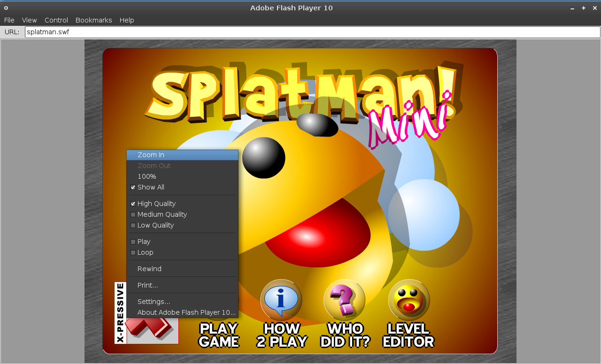Click the How 2 Play info bubble icon

coord(281,300)
